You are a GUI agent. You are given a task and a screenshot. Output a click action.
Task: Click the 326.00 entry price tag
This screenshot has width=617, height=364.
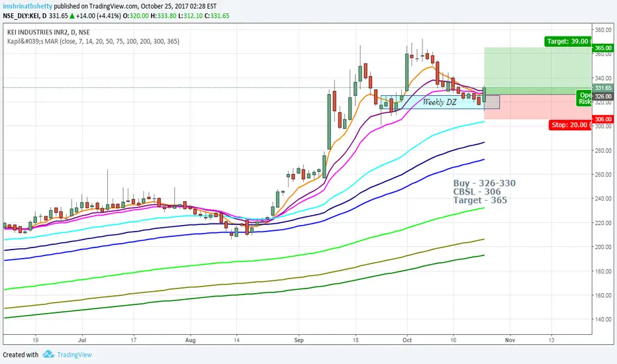603,96
